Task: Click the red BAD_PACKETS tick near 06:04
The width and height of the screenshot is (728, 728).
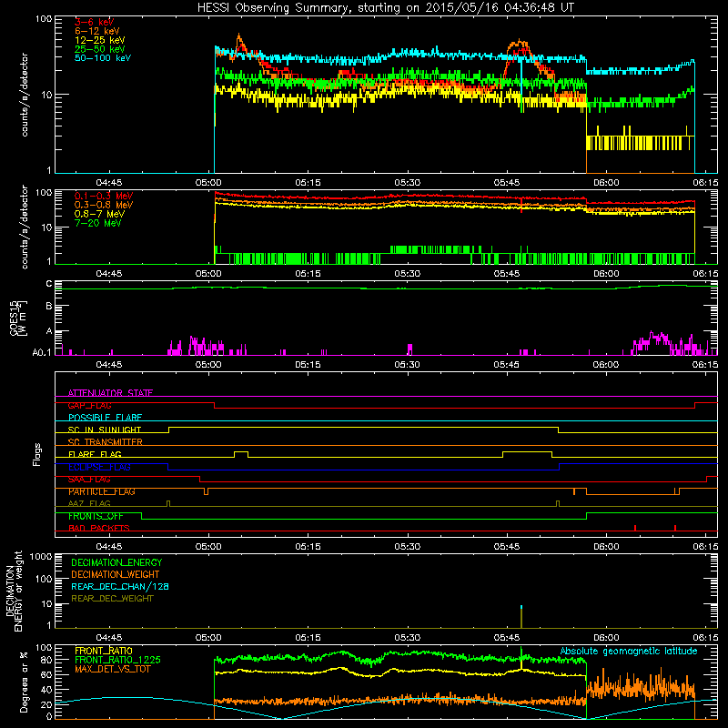Action: point(634,528)
